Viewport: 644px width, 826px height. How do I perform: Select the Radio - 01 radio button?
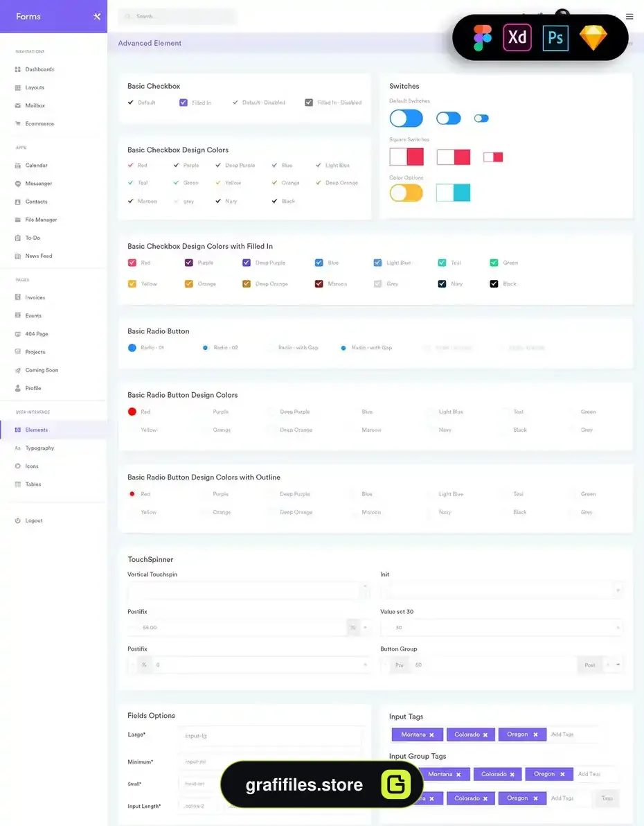point(132,348)
